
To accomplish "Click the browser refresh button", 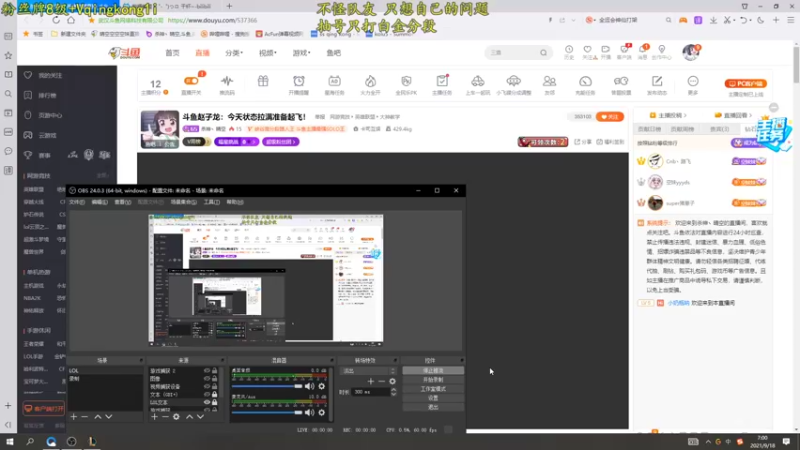I will (x=56, y=20).
